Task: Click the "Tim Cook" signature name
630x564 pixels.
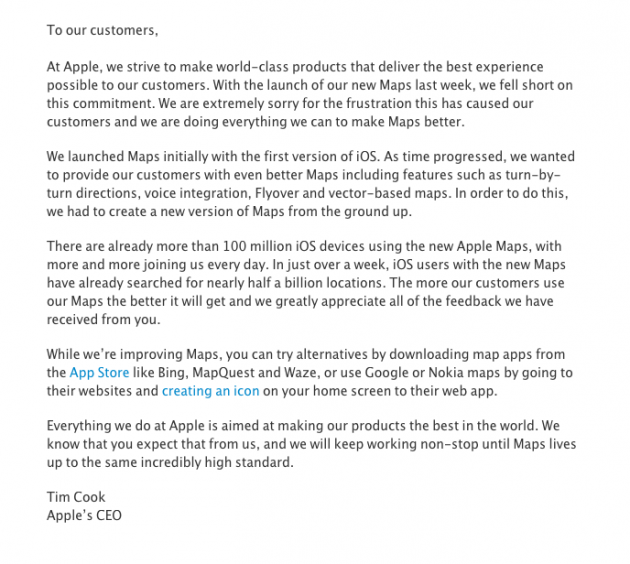Action: (x=77, y=497)
